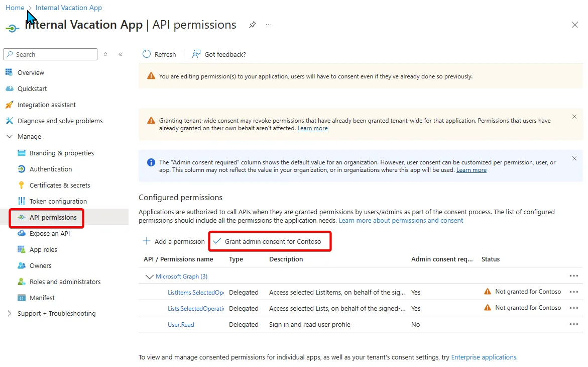This screenshot has width=588, height=367.
Task: Click the Status column header
Action: tap(491, 259)
